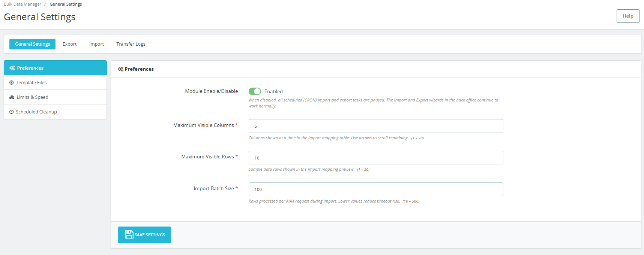Open Limits & Speed section

pyautogui.click(x=56, y=97)
